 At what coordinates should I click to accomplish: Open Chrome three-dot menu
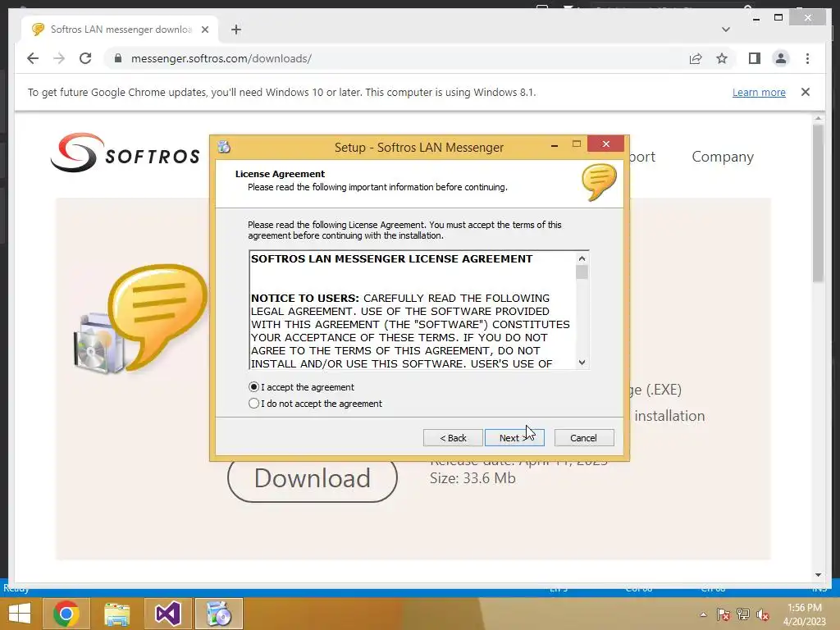807,58
